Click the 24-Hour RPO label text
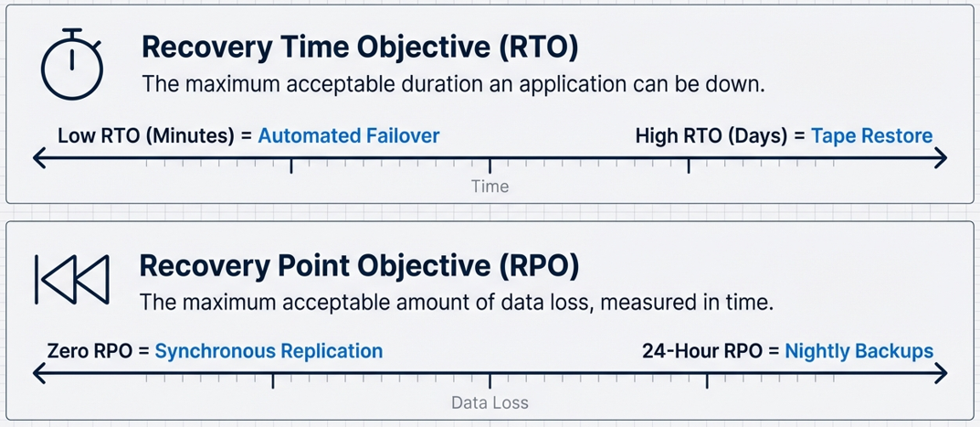980x427 pixels. point(702,351)
